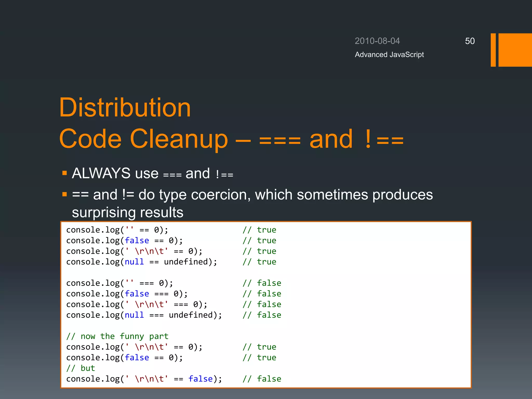Click the first // true comment
This screenshot has height=399, width=532.
coord(259,230)
